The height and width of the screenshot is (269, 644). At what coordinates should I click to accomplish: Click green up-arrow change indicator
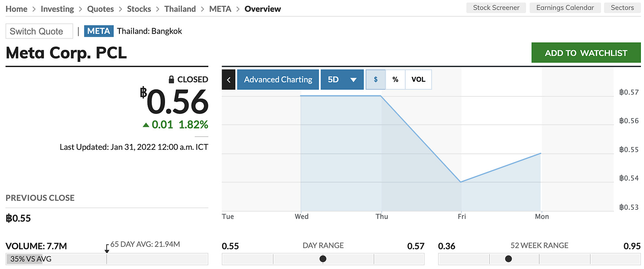click(x=146, y=125)
